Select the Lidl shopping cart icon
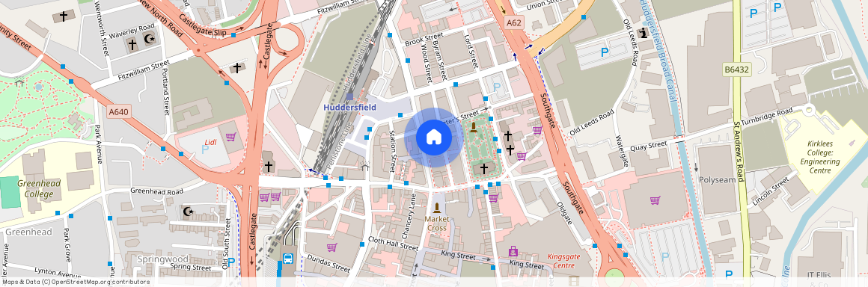 pyautogui.click(x=230, y=137)
